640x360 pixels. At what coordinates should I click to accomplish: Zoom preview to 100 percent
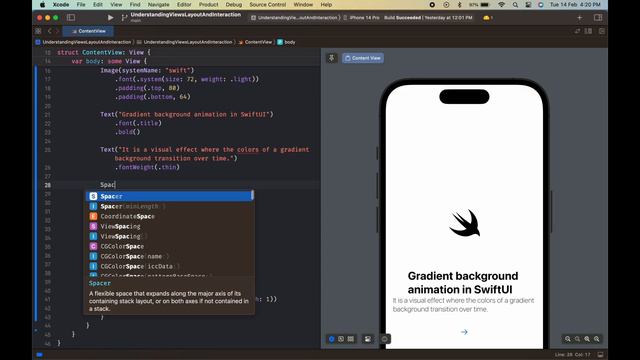click(x=578, y=339)
